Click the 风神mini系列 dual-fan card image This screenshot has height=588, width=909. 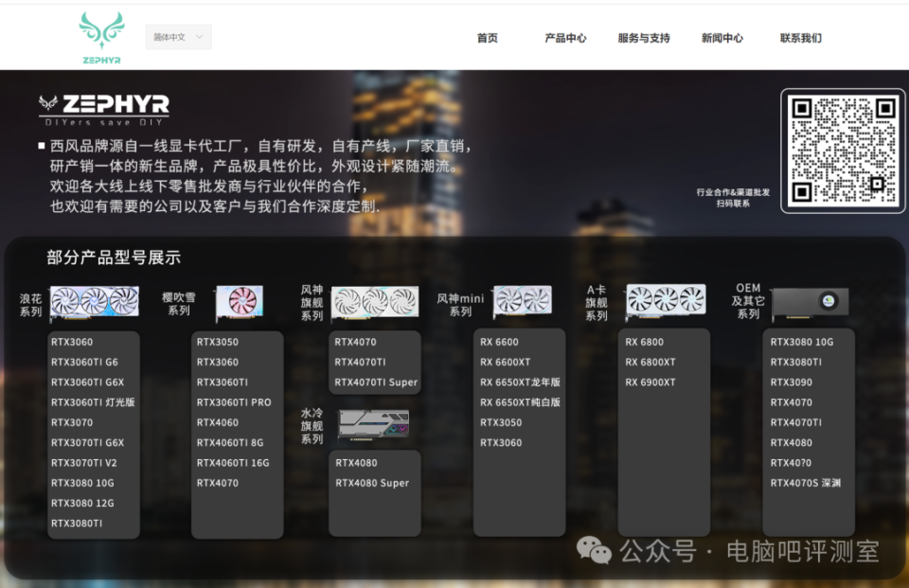[523, 300]
